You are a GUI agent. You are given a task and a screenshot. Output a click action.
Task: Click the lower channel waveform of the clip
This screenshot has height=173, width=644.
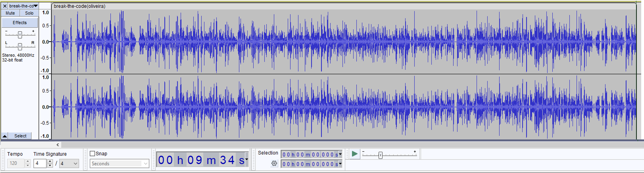point(344,107)
